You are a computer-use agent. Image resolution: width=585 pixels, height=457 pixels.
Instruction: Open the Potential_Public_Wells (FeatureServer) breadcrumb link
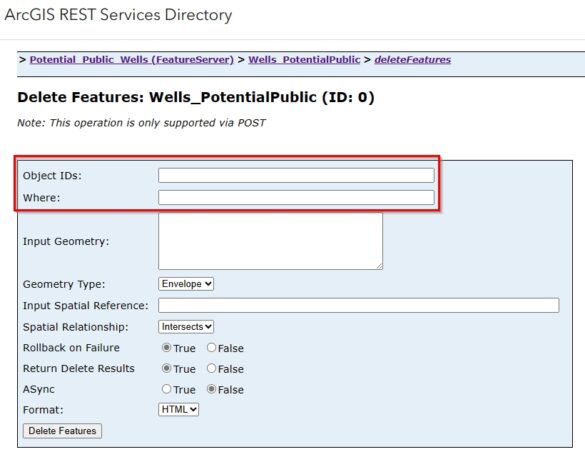[x=132, y=60]
